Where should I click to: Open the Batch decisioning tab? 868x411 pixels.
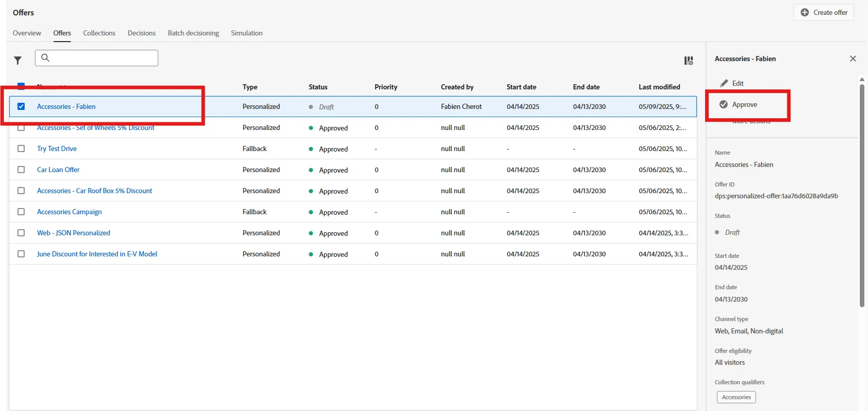(x=193, y=33)
